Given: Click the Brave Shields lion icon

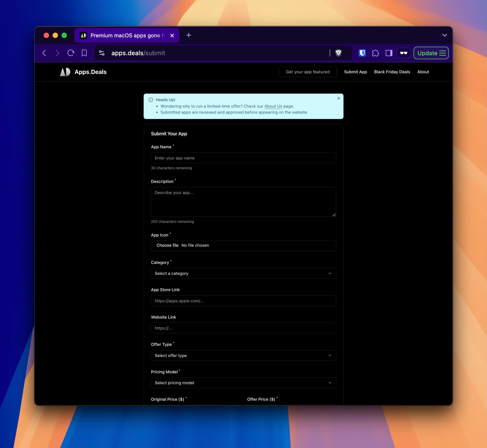Looking at the screenshot, I should pyautogui.click(x=338, y=53).
